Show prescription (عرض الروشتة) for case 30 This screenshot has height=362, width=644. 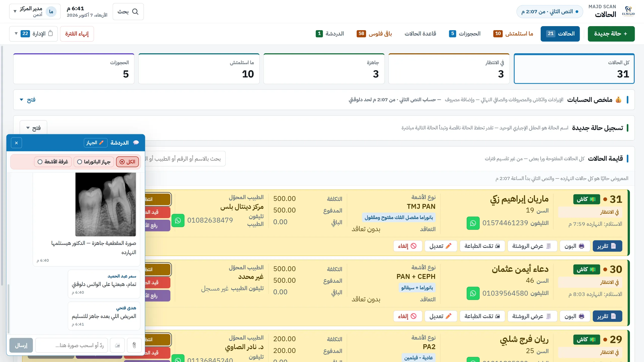pos(532,316)
